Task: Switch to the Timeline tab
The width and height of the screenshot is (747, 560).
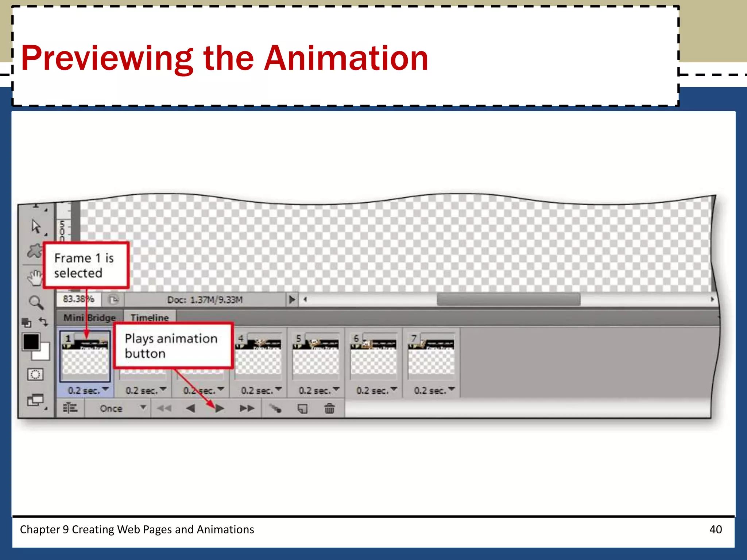Action: 150,318
